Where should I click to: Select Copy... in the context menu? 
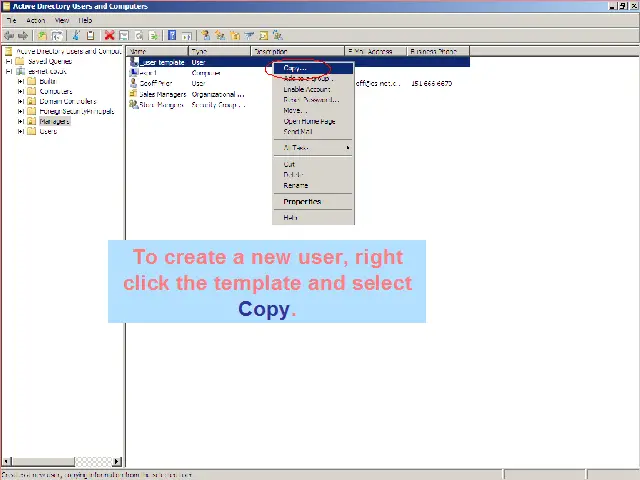313,68
